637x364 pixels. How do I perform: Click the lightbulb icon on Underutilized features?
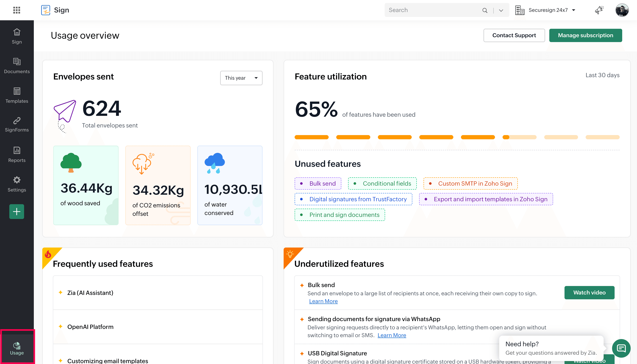pyautogui.click(x=290, y=254)
